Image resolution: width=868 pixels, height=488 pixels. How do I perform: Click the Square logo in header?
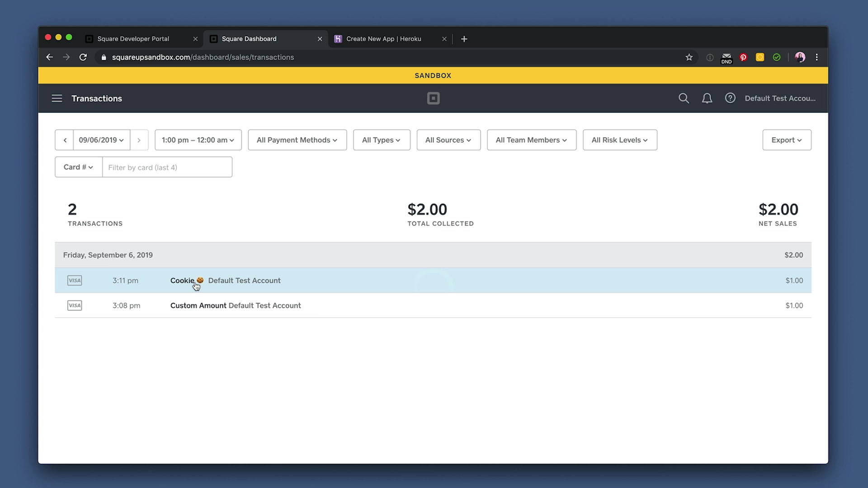tap(433, 99)
